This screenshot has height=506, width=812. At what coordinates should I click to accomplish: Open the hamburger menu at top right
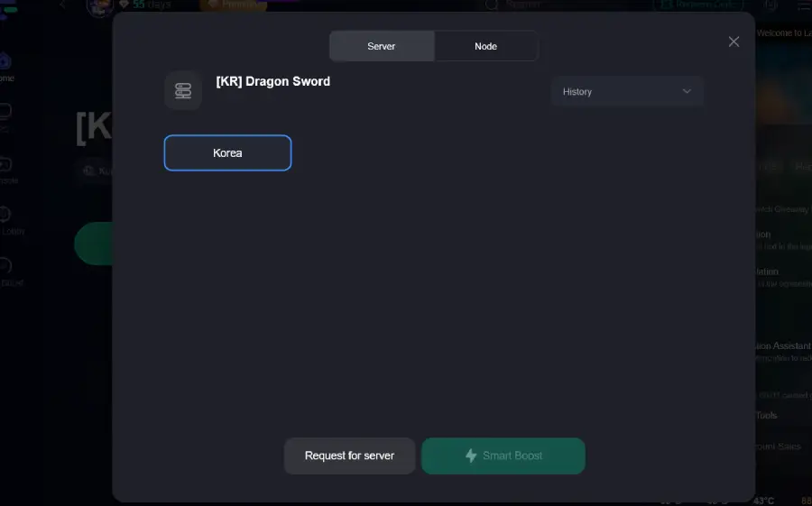801,5
